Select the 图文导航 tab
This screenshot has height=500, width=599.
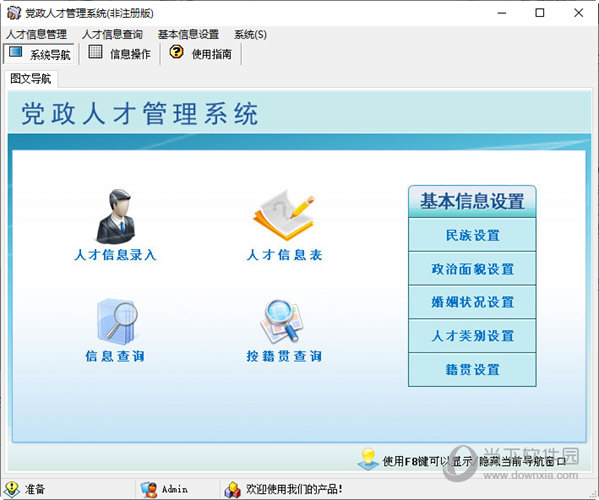[x=31, y=79]
